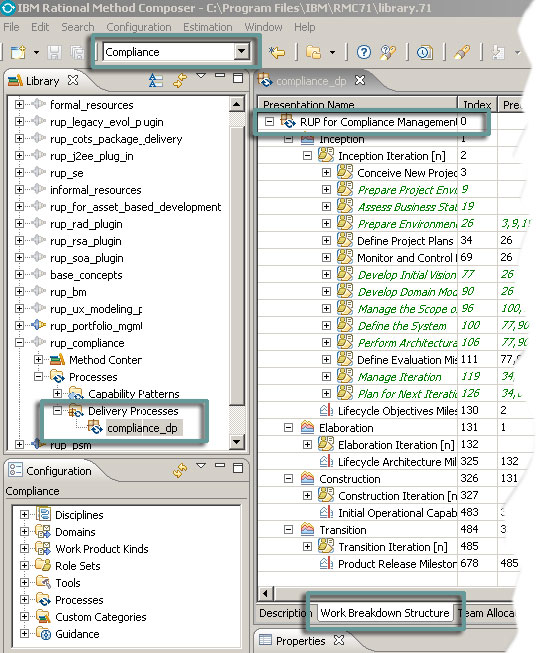
Task: Expand the Capability Patterns folder
Action: click(57, 393)
